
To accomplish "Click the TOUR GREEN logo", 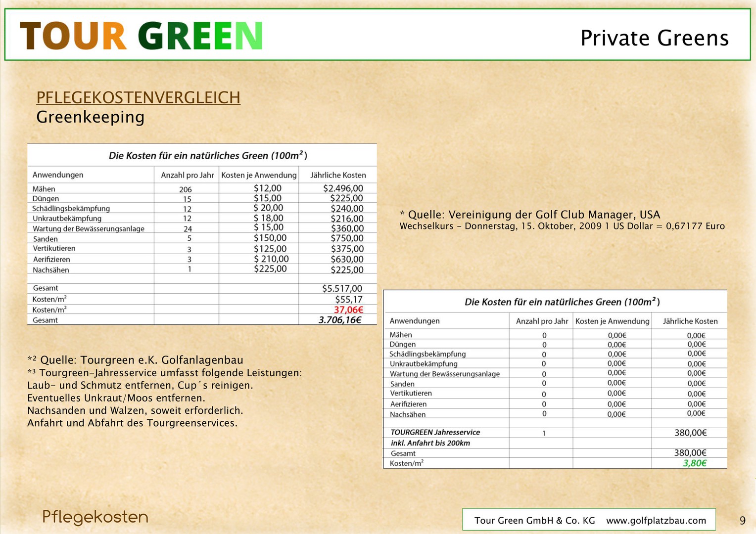I will [141, 36].
